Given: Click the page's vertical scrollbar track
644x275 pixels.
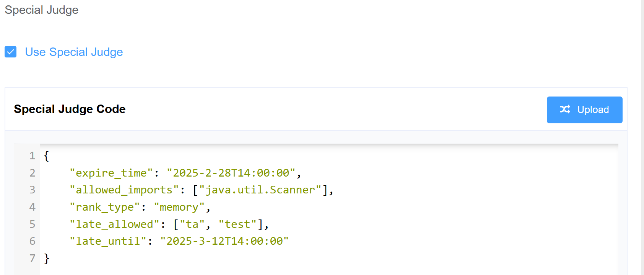Looking at the screenshot, I should [642, 137].
